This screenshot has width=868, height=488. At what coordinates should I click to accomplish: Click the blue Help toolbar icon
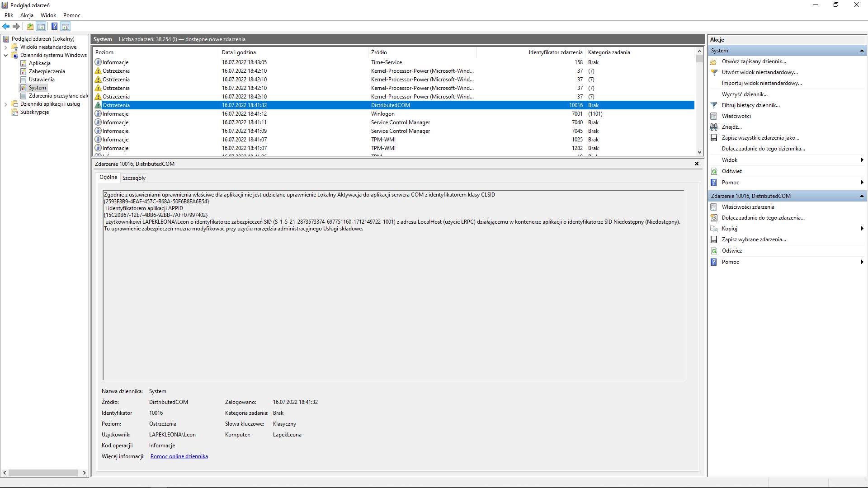point(54,26)
